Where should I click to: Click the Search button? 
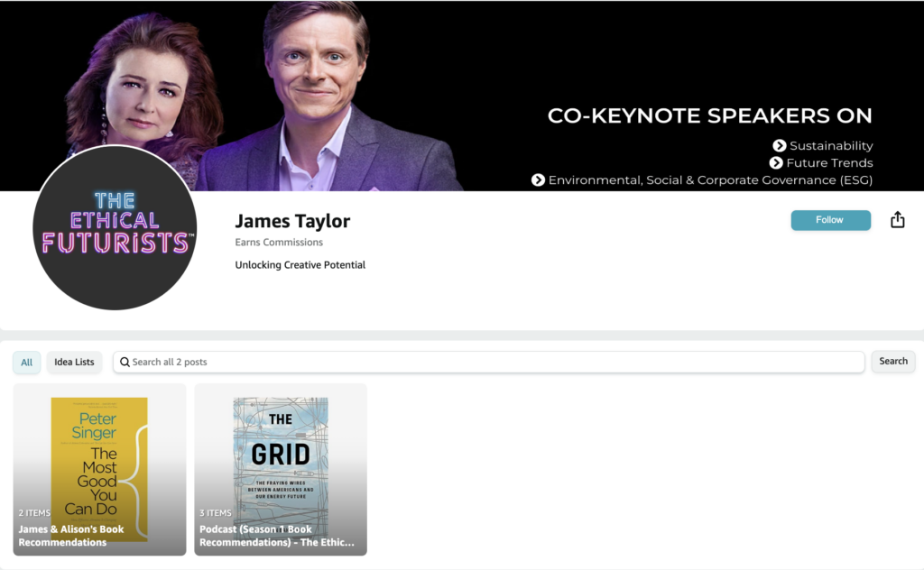893,362
